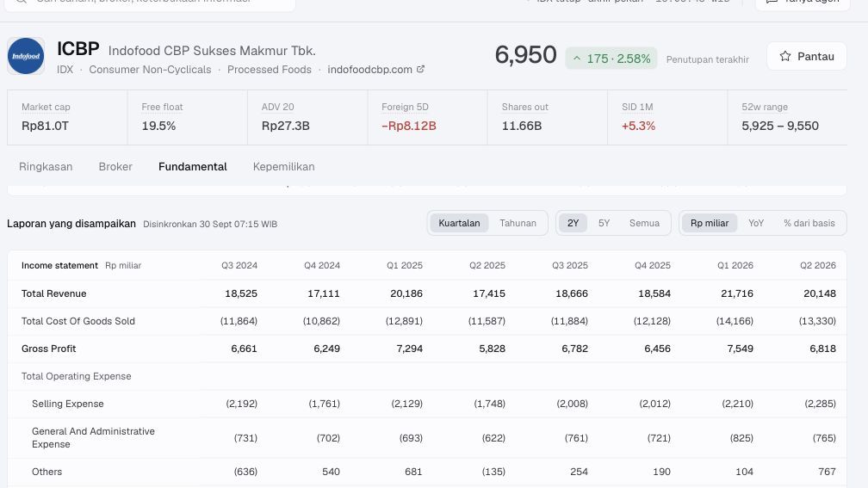This screenshot has height=488, width=868.
Task: Click G&A Expense value (825)
Action: [741, 438]
